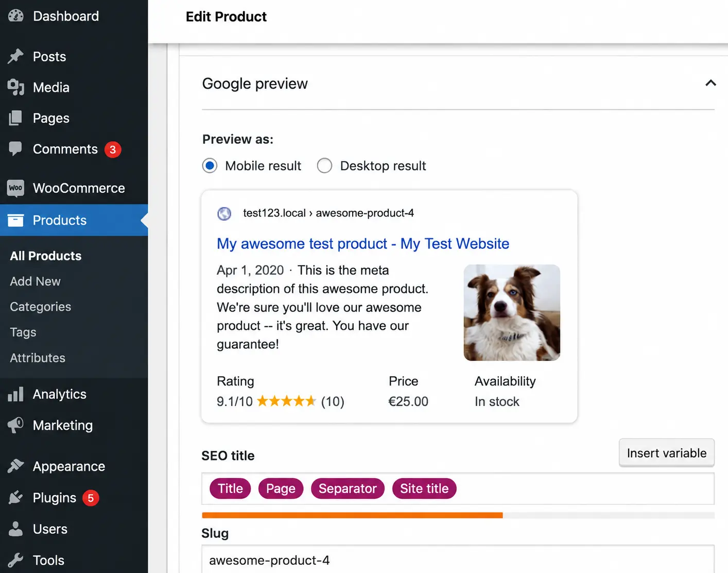Open product Categories link
This screenshot has height=573, width=728.
coord(41,307)
